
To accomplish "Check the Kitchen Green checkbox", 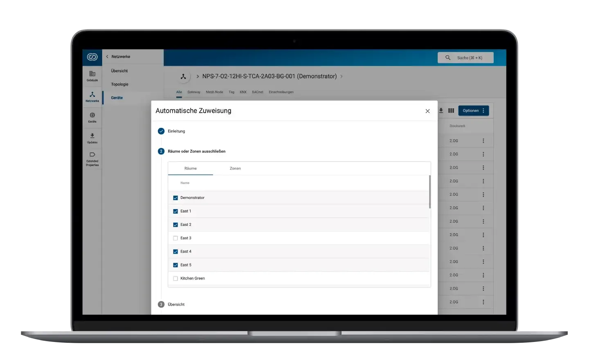I will (175, 279).
